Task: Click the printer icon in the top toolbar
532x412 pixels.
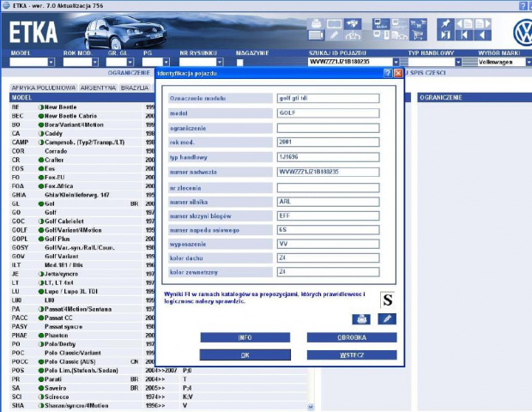Action: pos(317,24)
